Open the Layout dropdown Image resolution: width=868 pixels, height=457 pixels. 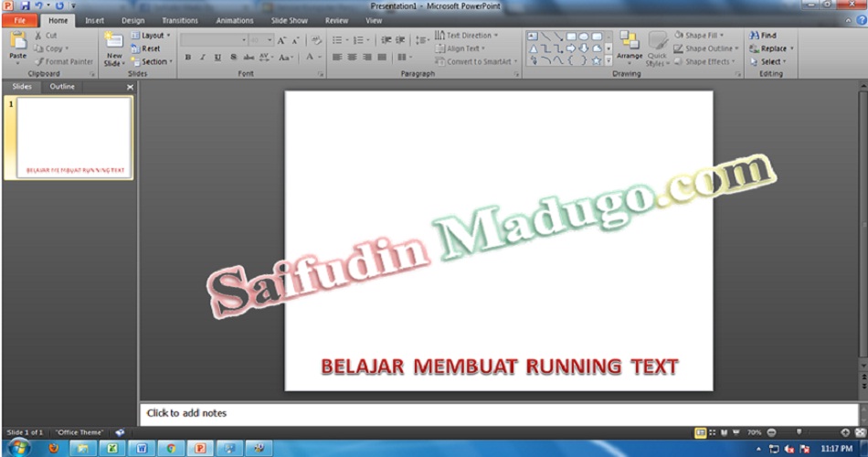tap(151, 36)
